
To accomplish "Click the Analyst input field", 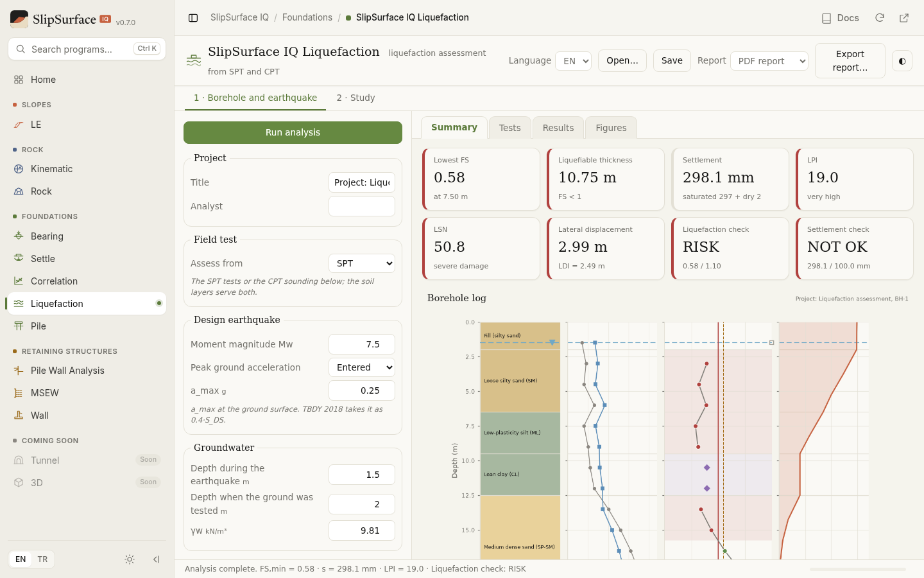I will coord(362,206).
